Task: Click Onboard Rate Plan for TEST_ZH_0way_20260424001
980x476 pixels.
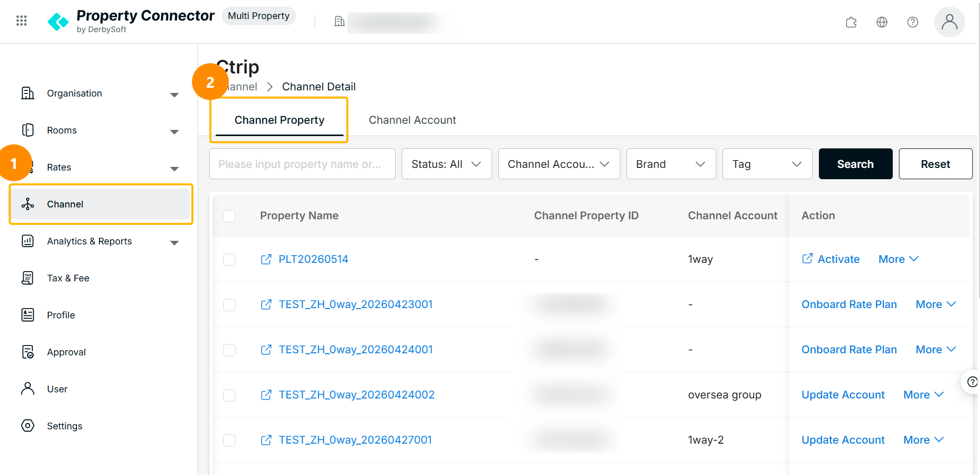Action: 849,350
